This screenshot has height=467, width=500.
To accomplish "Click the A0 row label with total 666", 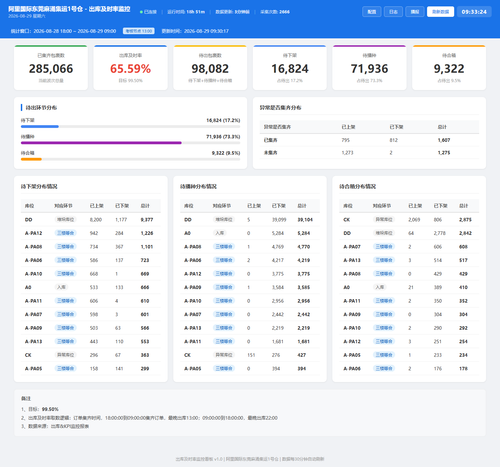I will [x=28, y=287].
